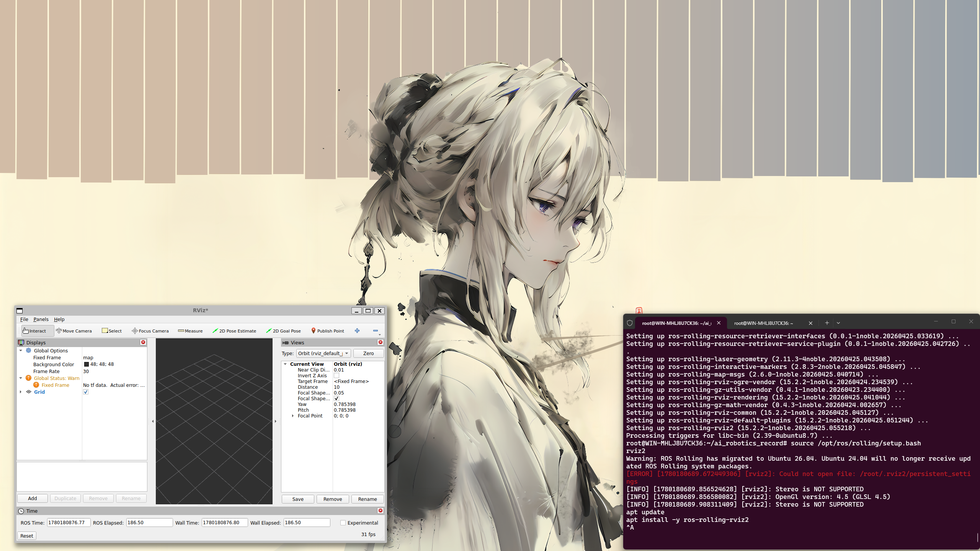
Task: Open the RViz toolbar overflow arrow
Action: 380,334
